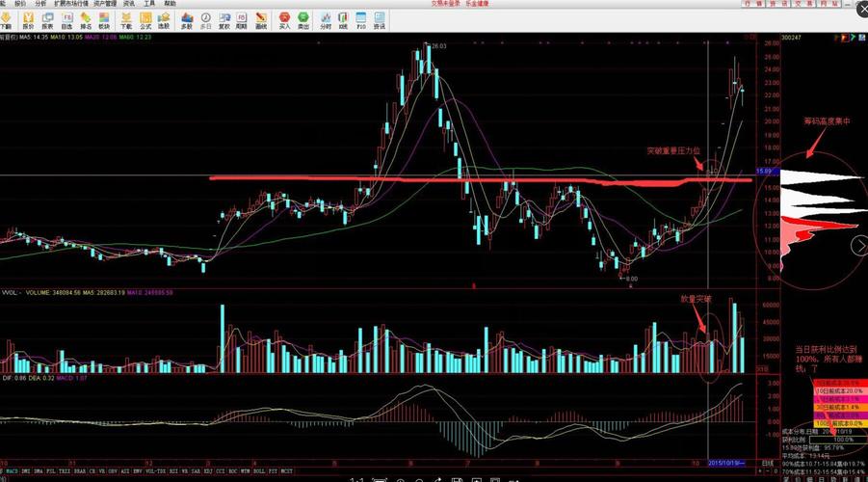This screenshot has height=482, width=868.
Task: Click the 下翻 page-down toolbar icon
Action: 6,21
